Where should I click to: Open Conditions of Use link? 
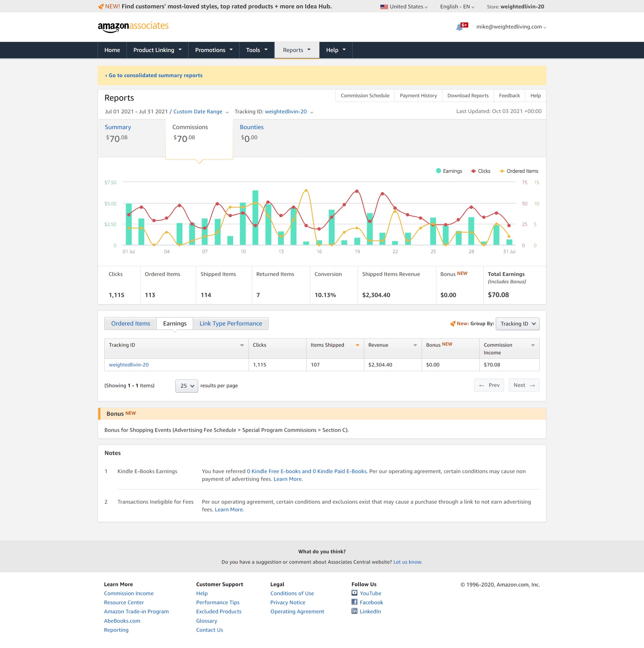tap(292, 593)
